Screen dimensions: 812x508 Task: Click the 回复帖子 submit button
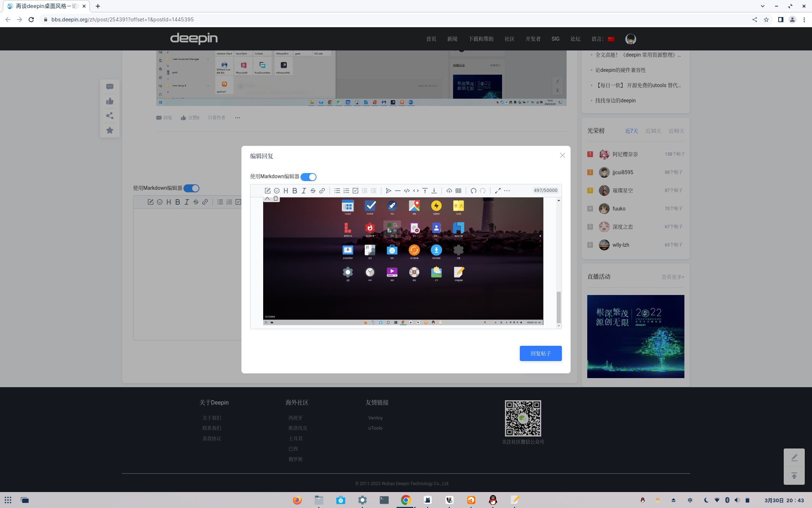(540, 353)
